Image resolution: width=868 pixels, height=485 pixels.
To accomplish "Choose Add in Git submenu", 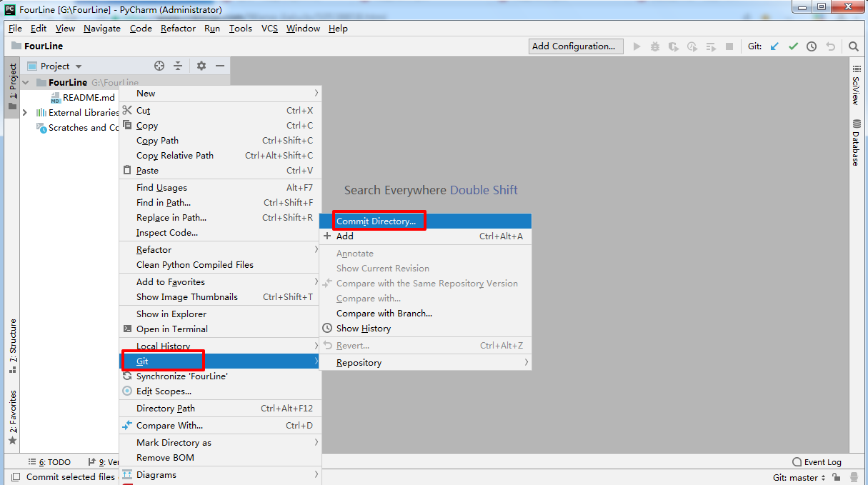I will coord(426,236).
